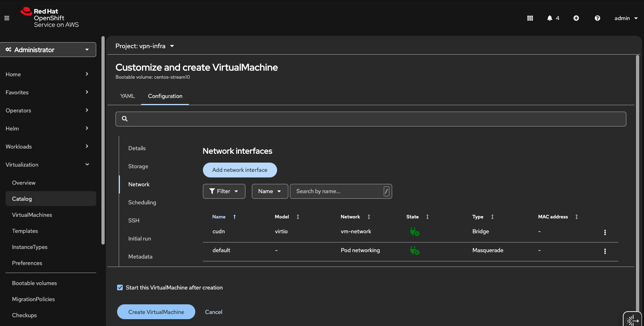Click the Cancel link
644x326 pixels.
point(213,312)
